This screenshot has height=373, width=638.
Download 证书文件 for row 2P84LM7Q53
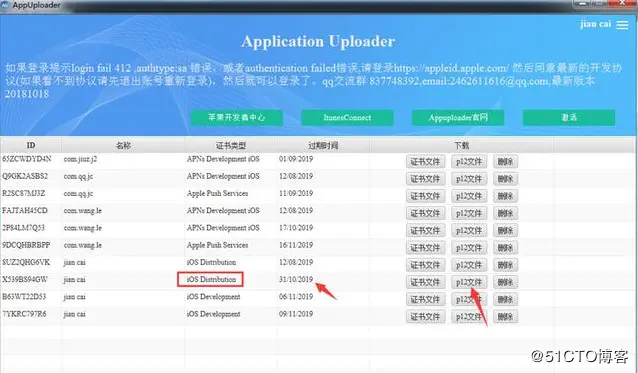(x=425, y=230)
